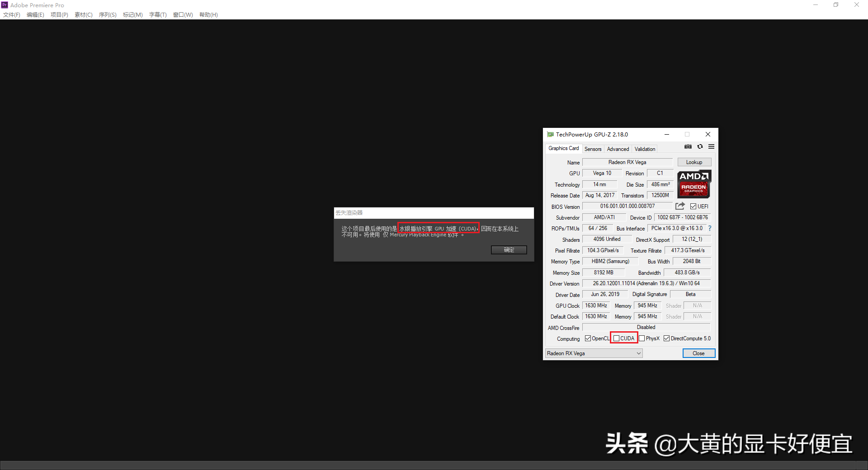Click the Memory Type HBM2 (Samsung) value

pos(610,261)
